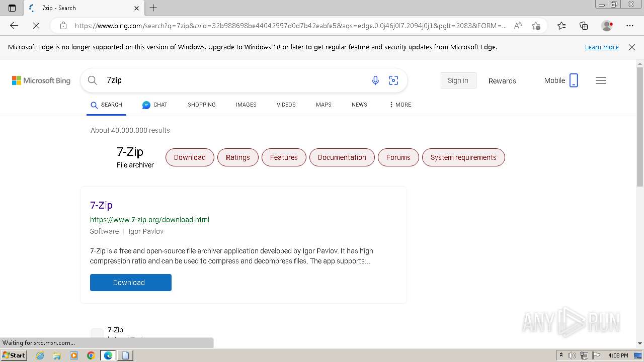View site information lock icon
This screenshot has width=644, height=362.
63,26
